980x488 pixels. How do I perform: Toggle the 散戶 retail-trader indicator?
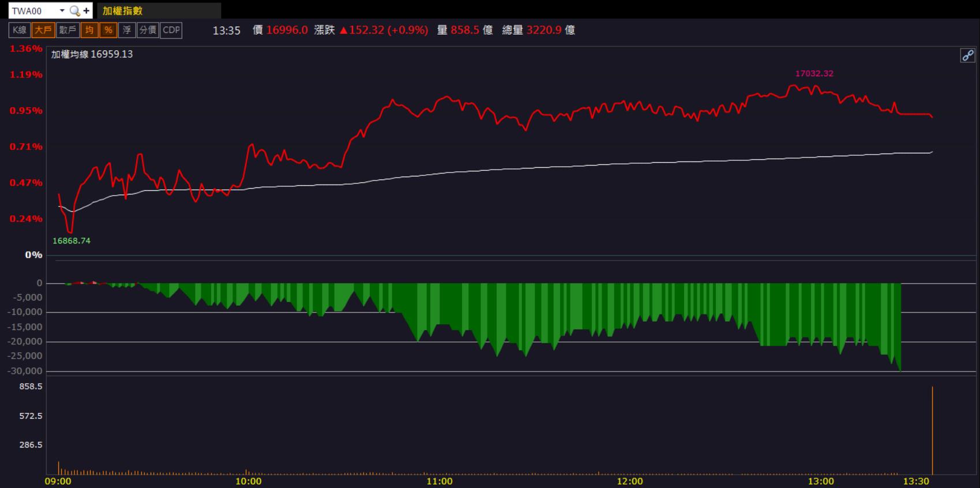pos(67,30)
